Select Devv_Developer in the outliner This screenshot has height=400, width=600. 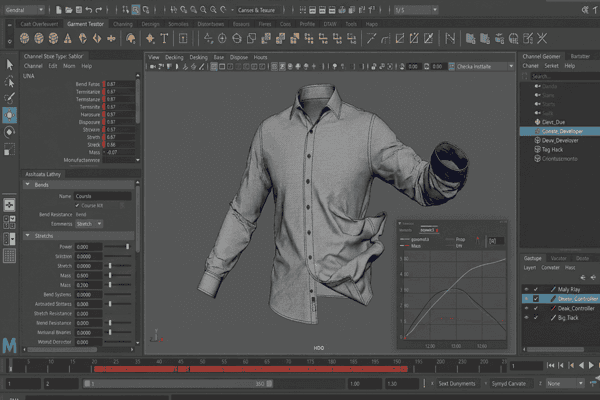pyautogui.click(x=560, y=140)
